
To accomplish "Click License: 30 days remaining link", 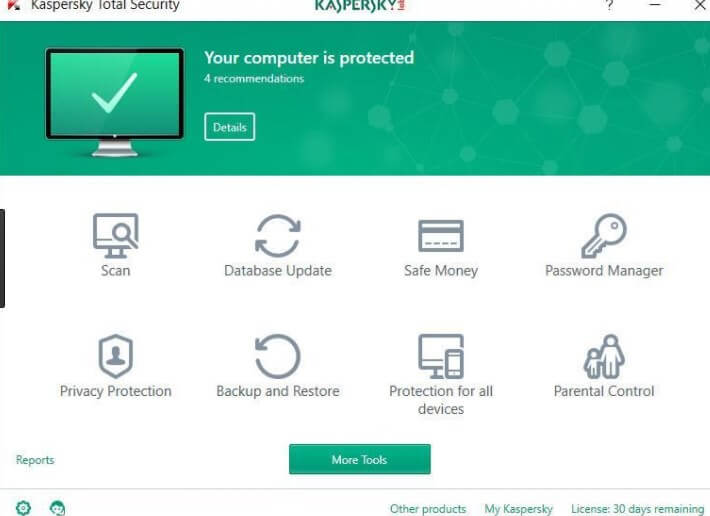I will click(637, 509).
